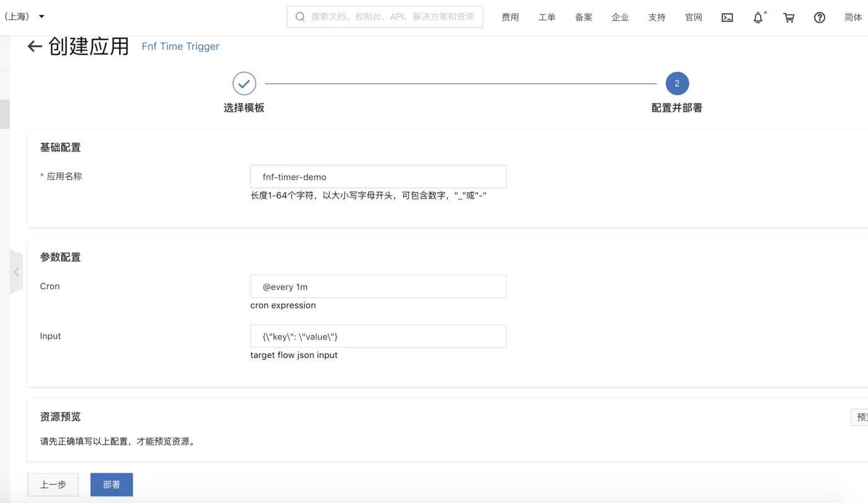Click the Input field label
Image resolution: width=868 pixels, height=503 pixels.
point(50,336)
